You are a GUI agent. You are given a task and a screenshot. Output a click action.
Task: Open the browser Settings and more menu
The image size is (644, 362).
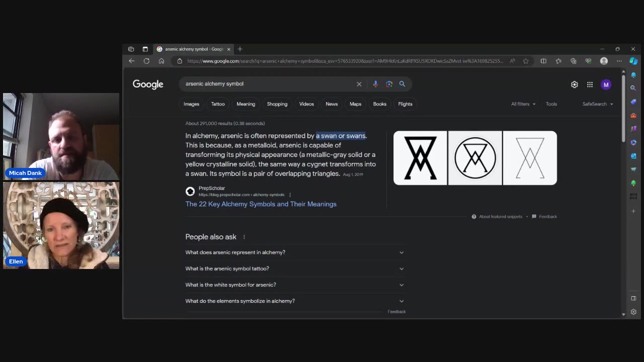[619, 61]
